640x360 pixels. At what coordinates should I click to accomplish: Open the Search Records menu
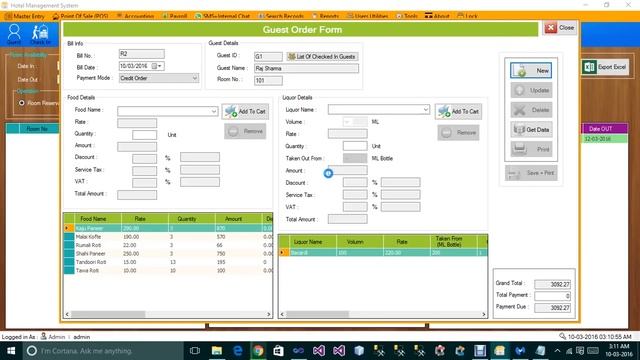pos(281,16)
